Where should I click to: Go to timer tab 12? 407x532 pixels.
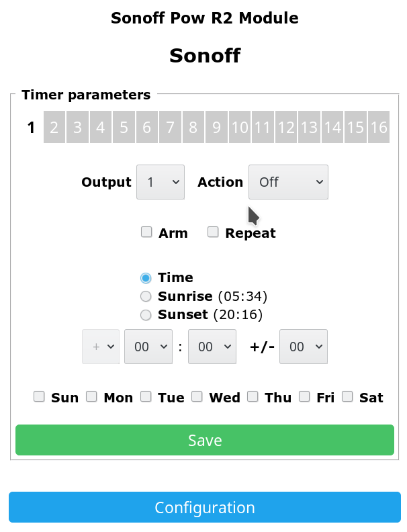(x=286, y=127)
